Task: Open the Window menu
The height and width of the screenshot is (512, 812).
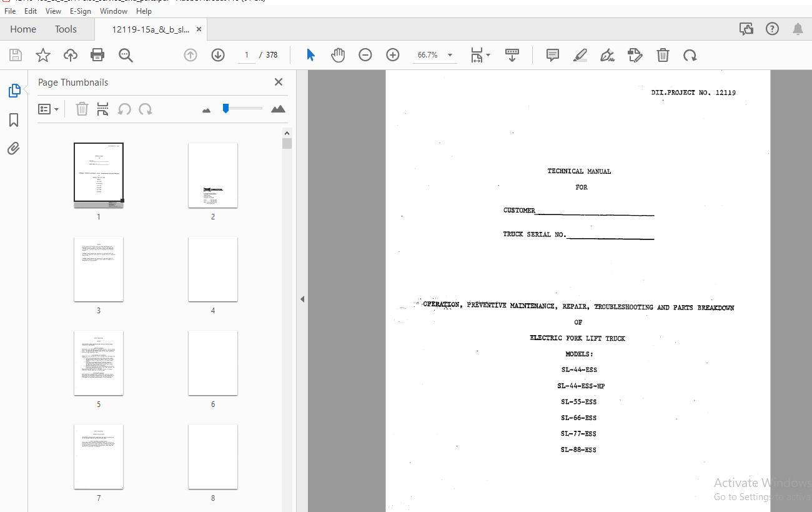Action: tap(114, 11)
